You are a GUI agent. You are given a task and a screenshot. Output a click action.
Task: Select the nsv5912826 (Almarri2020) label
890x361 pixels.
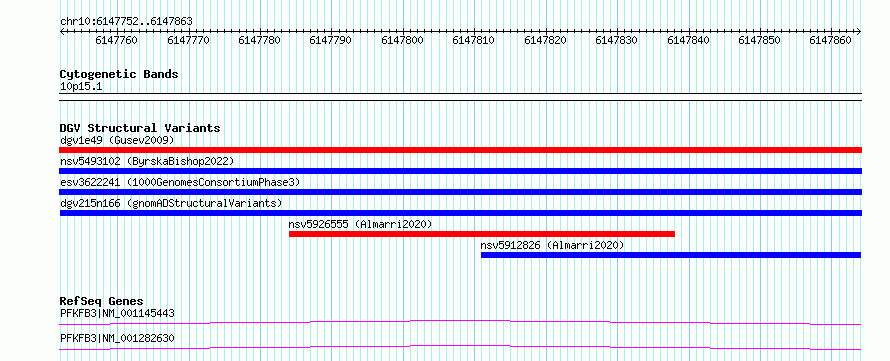pyautogui.click(x=552, y=245)
